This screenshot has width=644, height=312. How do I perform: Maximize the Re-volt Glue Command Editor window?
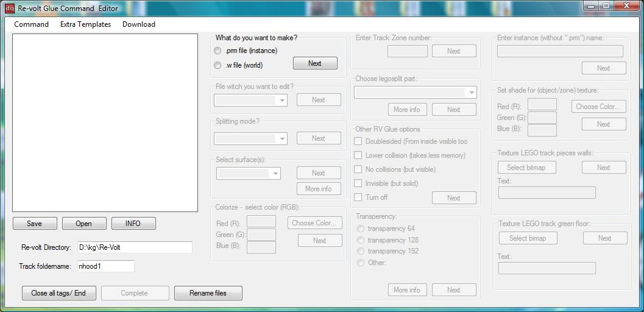tap(607, 5)
